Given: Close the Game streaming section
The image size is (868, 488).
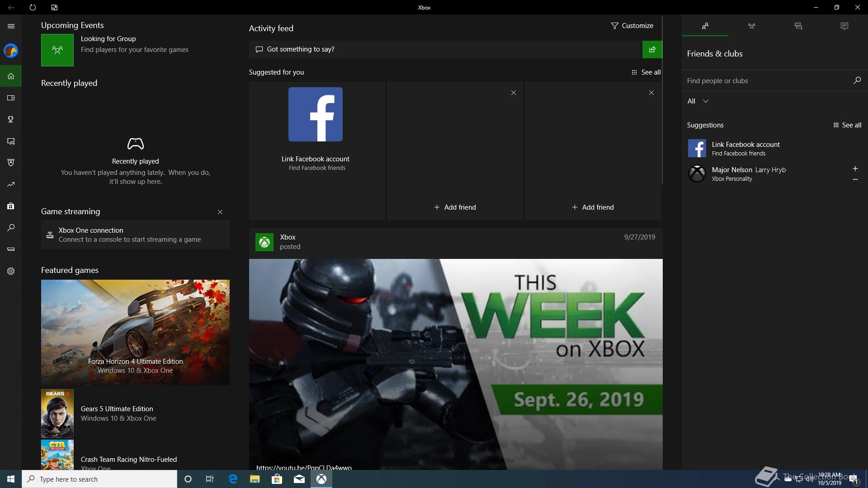Looking at the screenshot, I should [220, 212].
